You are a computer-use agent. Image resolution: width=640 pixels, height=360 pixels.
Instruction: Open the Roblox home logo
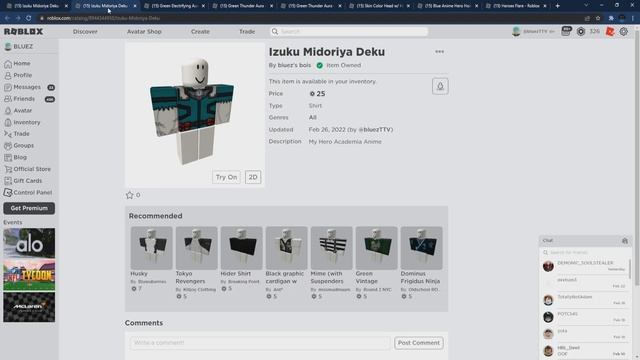point(23,31)
